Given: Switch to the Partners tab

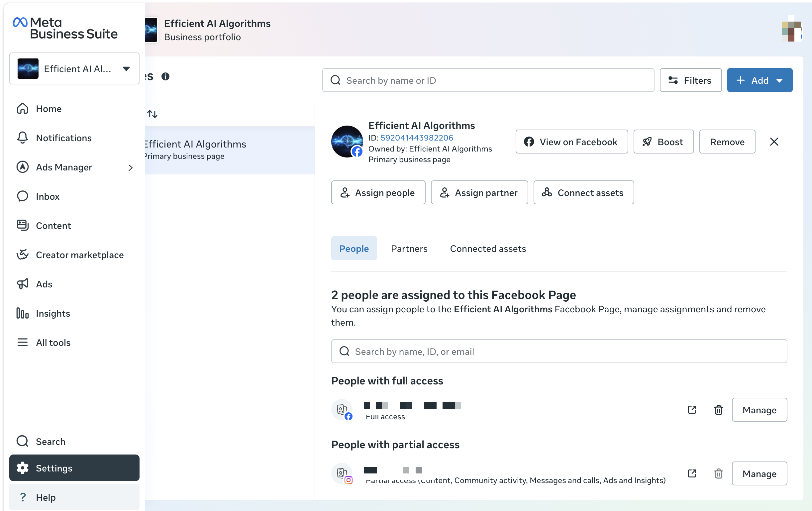Looking at the screenshot, I should pos(409,248).
